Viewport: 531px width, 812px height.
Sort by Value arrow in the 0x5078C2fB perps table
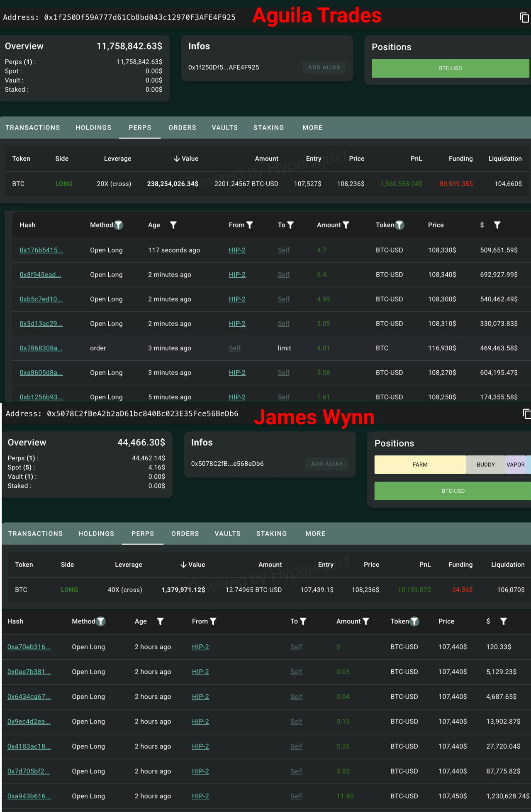click(x=183, y=565)
